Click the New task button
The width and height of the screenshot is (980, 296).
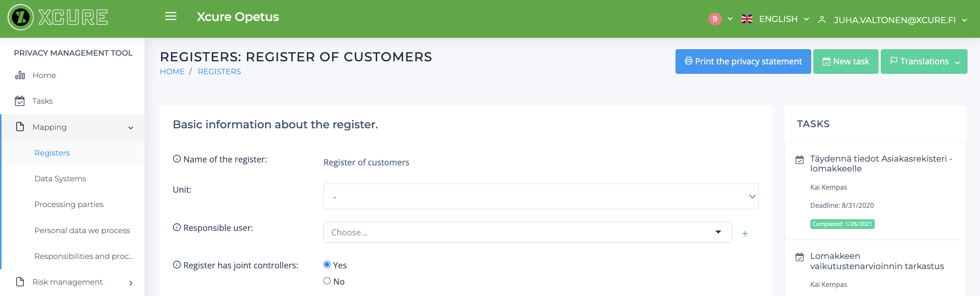tap(845, 61)
